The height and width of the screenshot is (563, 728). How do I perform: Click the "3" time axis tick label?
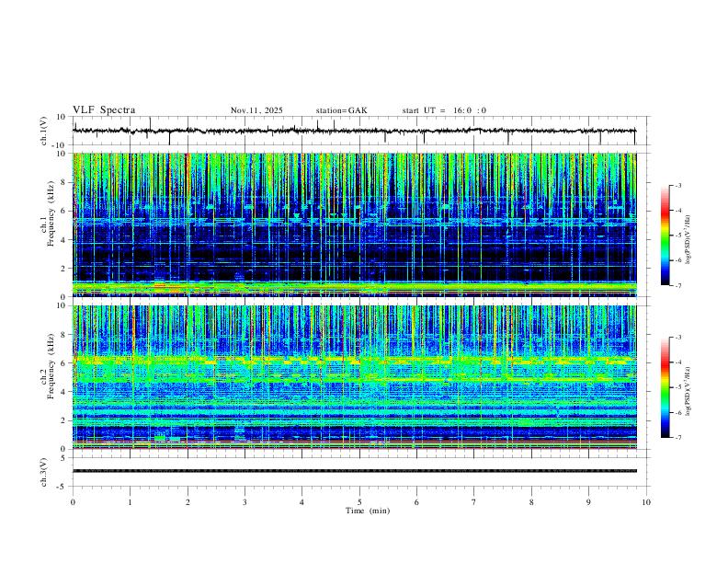coord(245,502)
